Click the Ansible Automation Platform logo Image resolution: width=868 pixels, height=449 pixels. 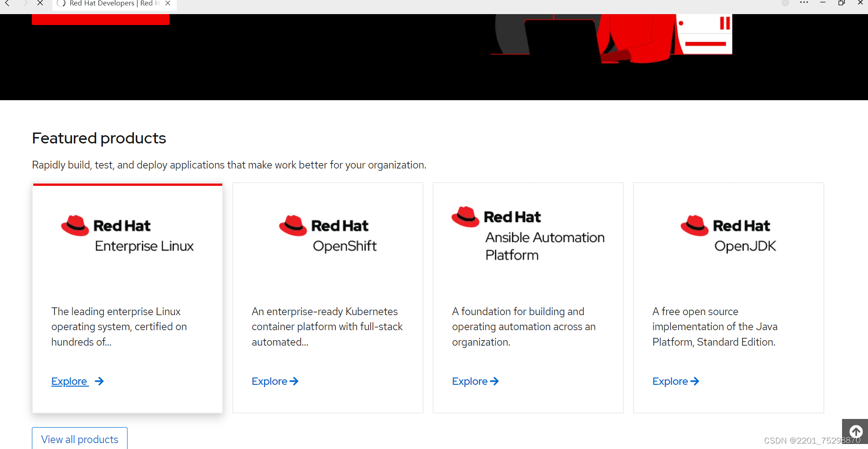pos(528,235)
